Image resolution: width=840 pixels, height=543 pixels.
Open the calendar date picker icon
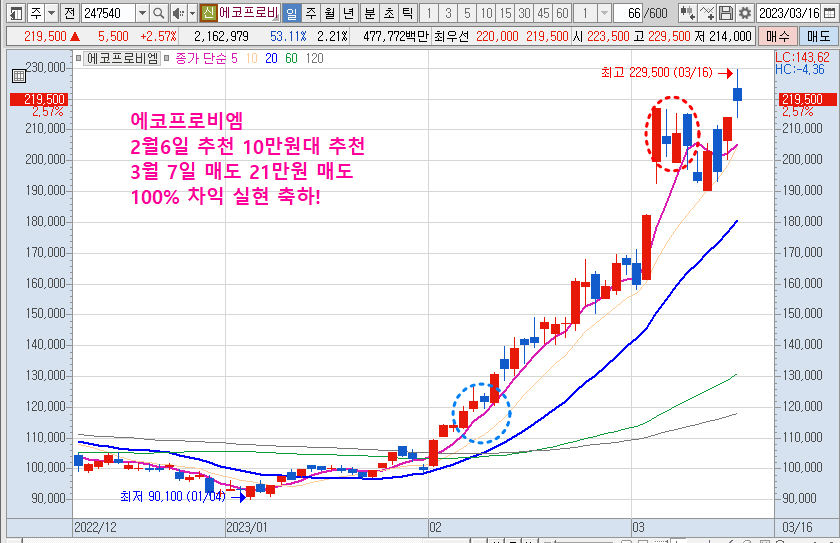coord(829,13)
